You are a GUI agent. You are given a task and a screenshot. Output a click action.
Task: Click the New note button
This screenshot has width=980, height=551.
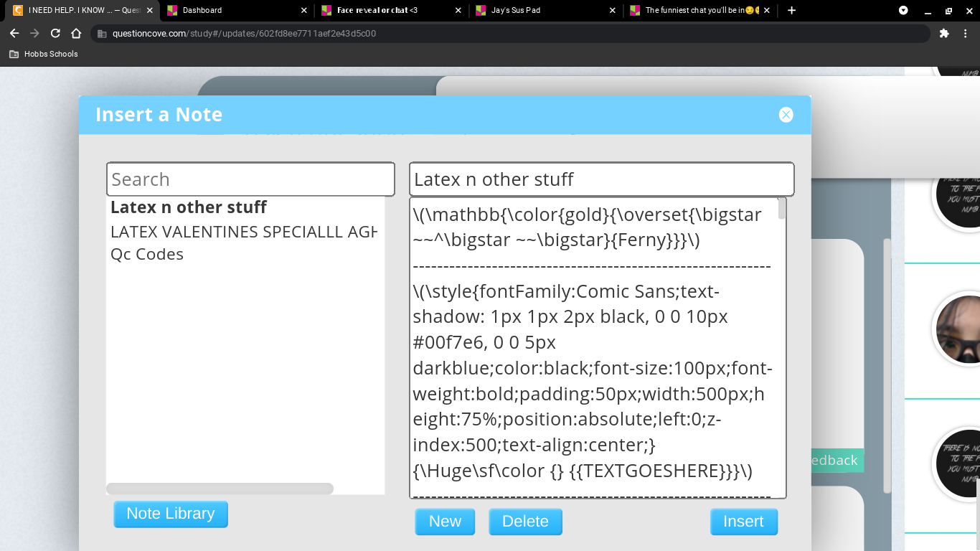tap(445, 522)
